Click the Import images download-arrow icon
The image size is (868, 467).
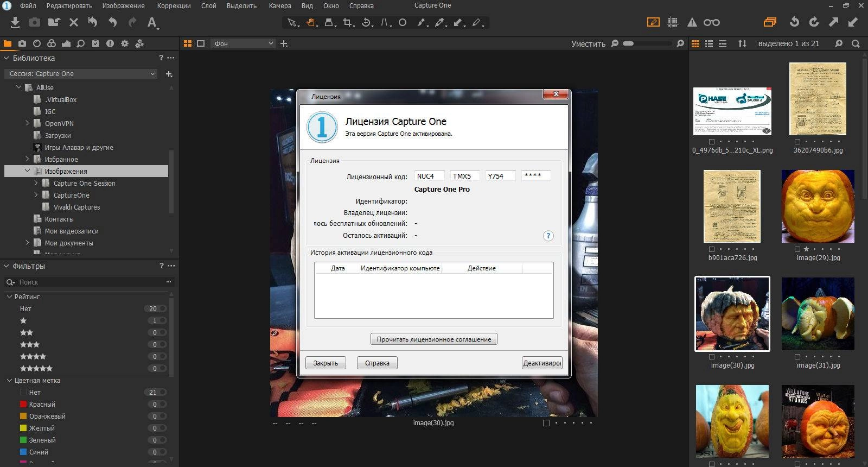point(15,22)
